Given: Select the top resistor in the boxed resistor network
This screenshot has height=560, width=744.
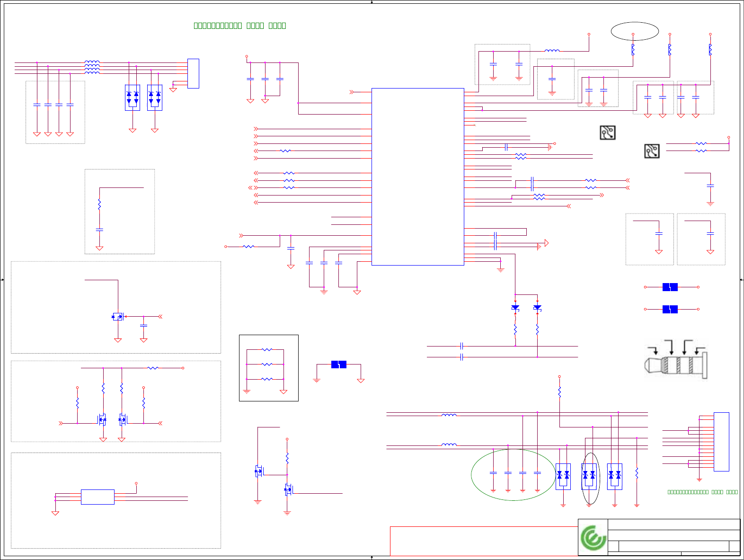Looking at the screenshot, I should point(267,349).
